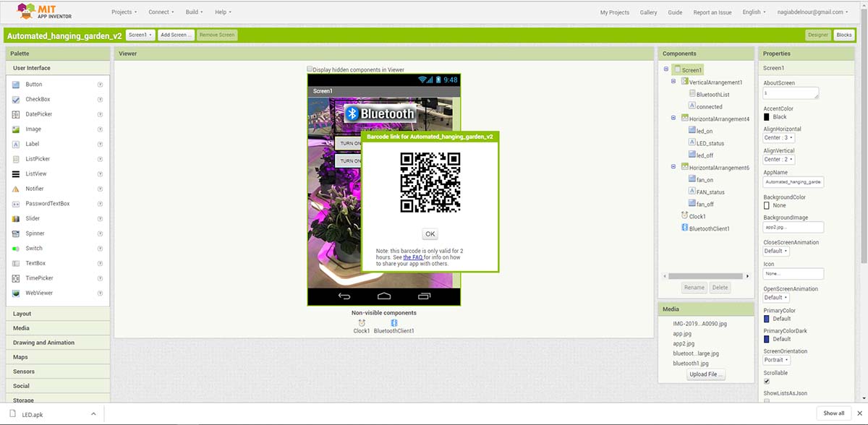Viewport: 868px width, 425px height.
Task: Open the Build menu
Action: [195, 12]
